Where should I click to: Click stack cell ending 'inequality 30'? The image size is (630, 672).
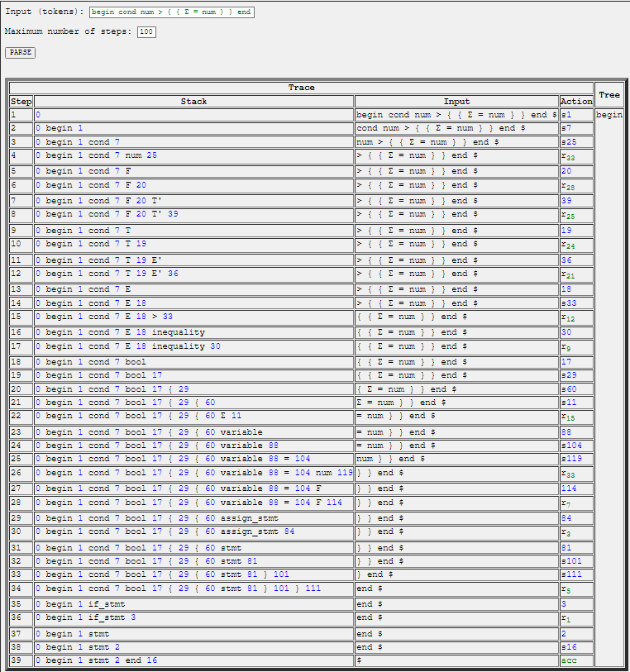pos(193,346)
